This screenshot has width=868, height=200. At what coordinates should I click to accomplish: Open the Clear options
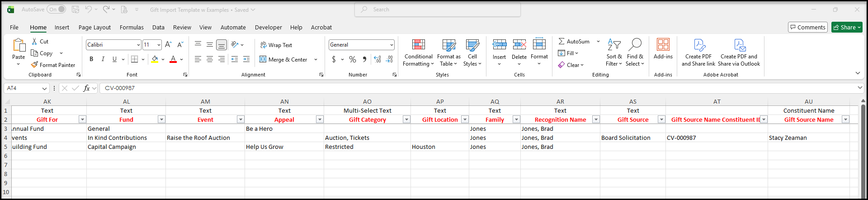pos(571,65)
